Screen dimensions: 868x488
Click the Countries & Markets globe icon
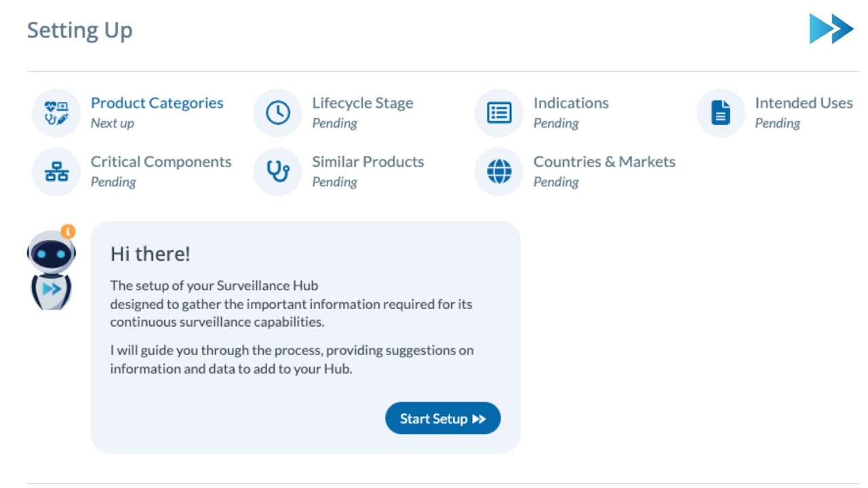(x=499, y=172)
